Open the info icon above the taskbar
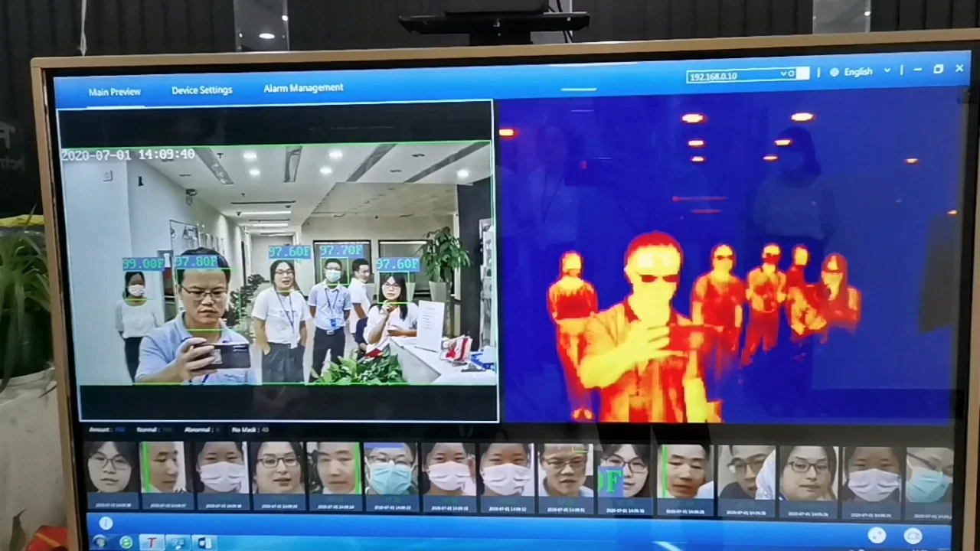Viewport: 980px width, 551px height. 106,523
